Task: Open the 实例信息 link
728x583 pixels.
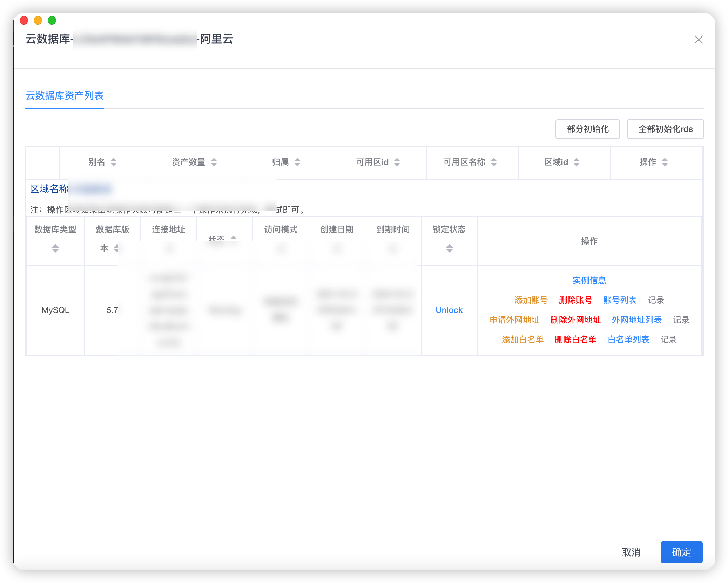Action: point(589,281)
